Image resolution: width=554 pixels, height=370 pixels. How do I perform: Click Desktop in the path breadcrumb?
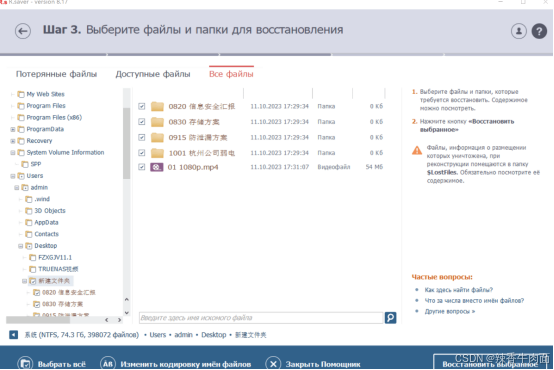click(x=213, y=335)
